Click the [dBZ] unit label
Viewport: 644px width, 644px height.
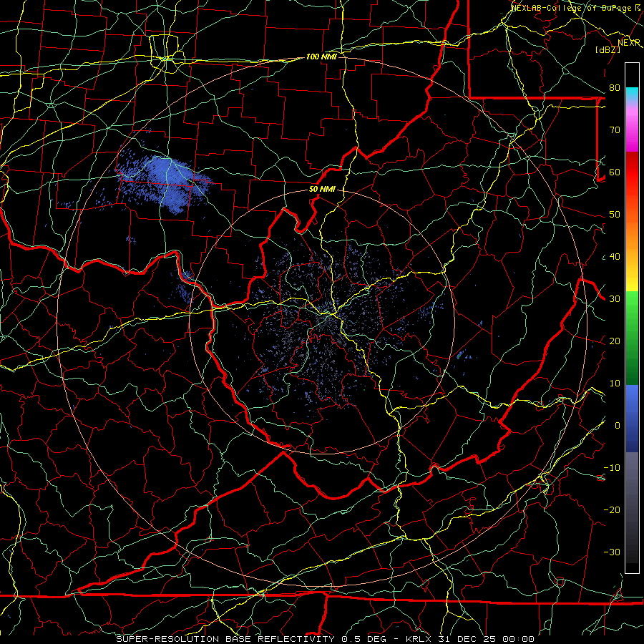(x=608, y=49)
